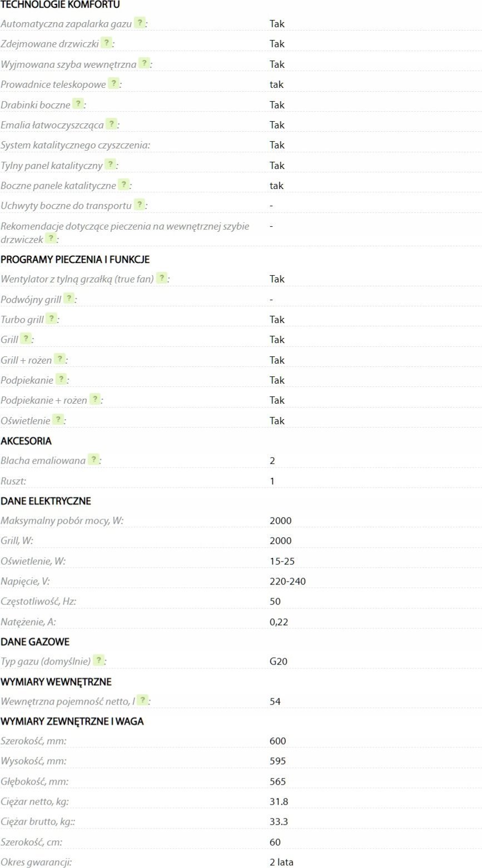Viewport: 482px width, 868px height.
Task: Open help for Podpiekanie + rożen
Action: point(95,399)
